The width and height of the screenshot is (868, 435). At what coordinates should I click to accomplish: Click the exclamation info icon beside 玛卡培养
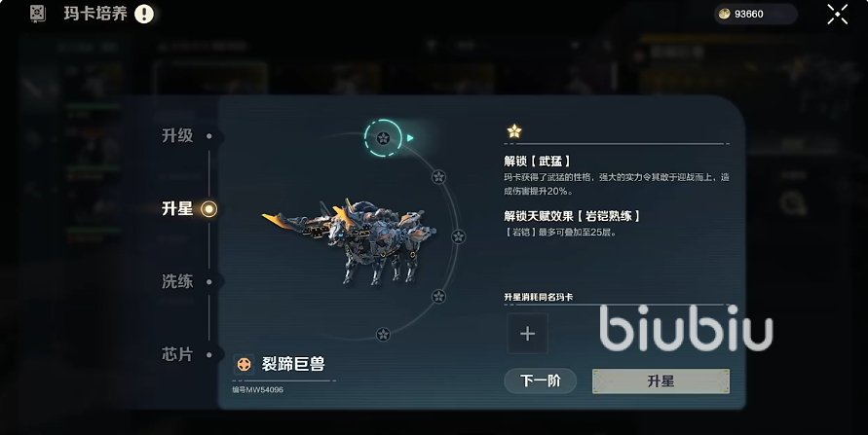click(x=144, y=14)
